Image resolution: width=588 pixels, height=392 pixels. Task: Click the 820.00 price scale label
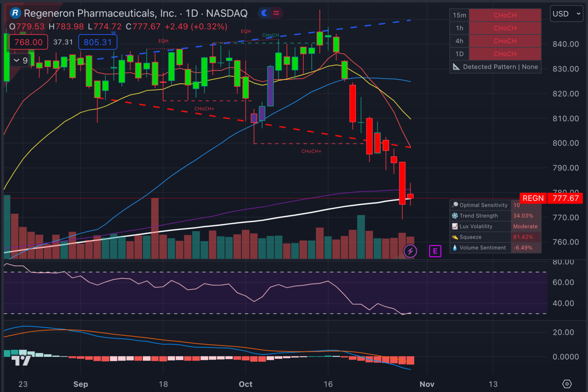click(565, 93)
